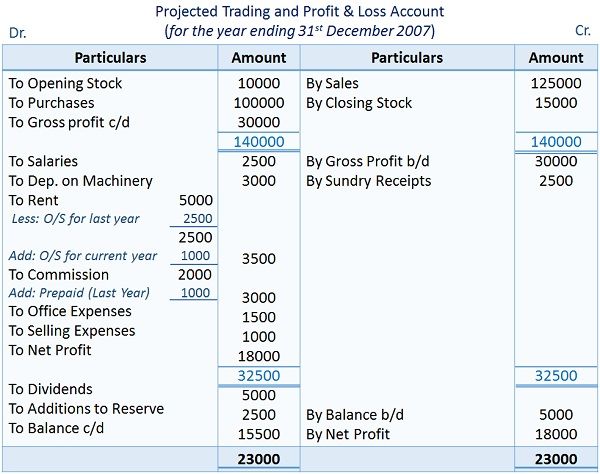
Task: Click the 'To Balance c/d' amount 15500
Action: pos(259,434)
